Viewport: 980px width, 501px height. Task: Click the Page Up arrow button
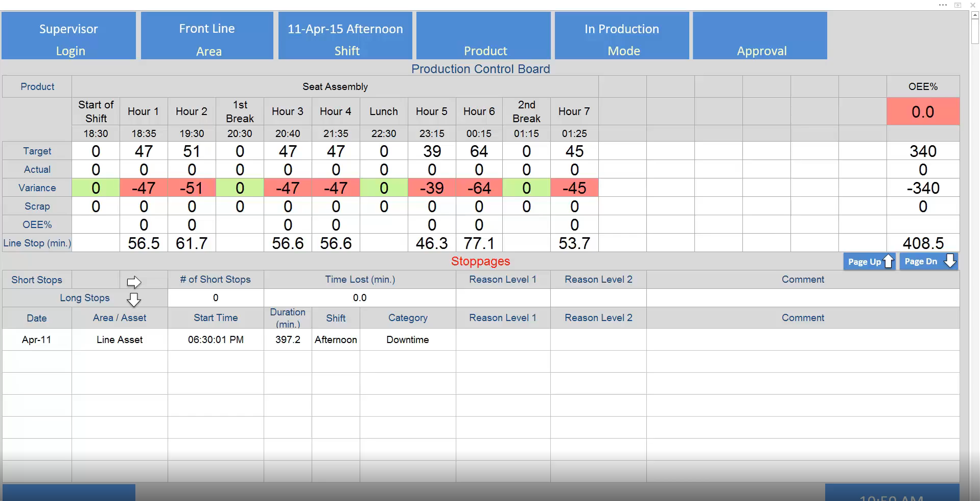[869, 261]
